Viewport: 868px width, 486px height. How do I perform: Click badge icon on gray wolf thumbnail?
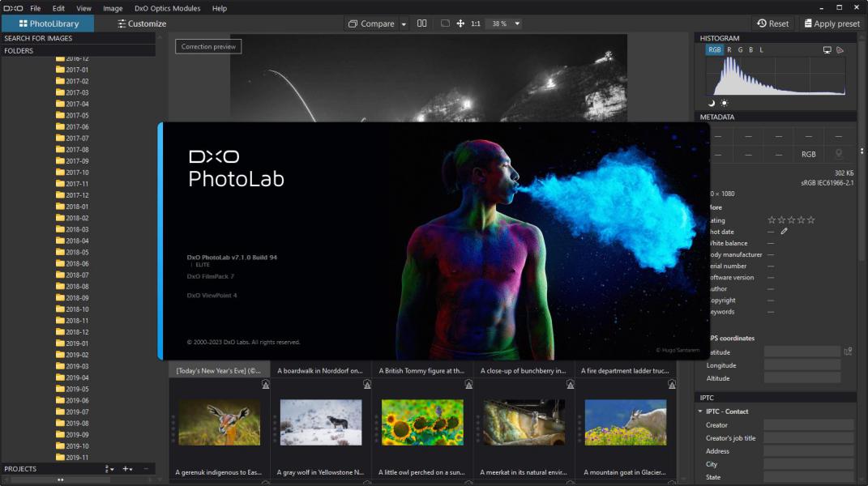367,384
